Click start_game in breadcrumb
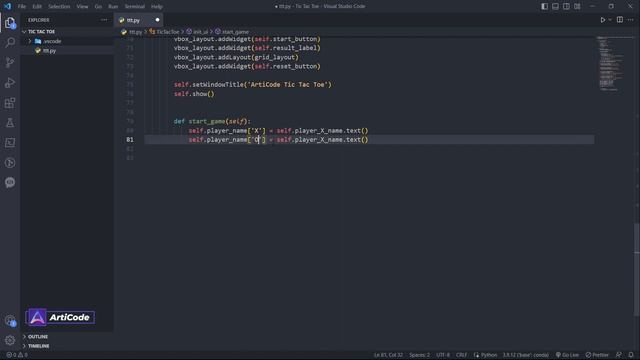The height and width of the screenshot is (360, 640). point(235,32)
